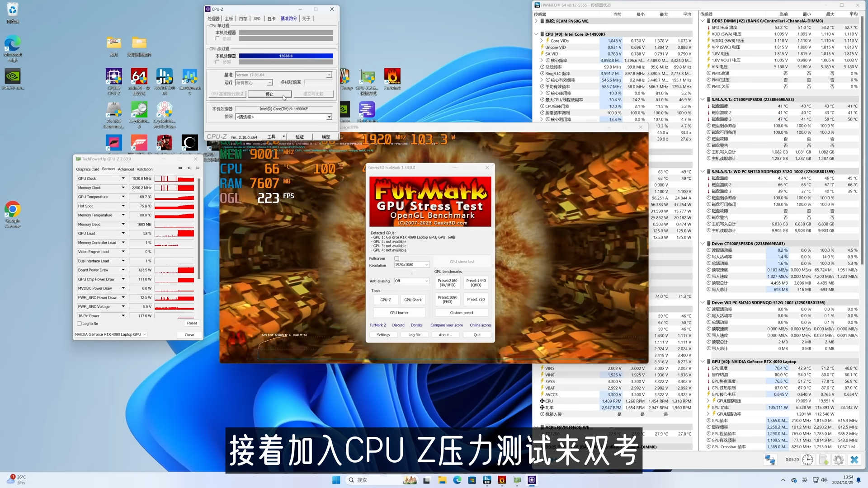Click volume icon in system tray
The image size is (868, 488).
point(824,480)
